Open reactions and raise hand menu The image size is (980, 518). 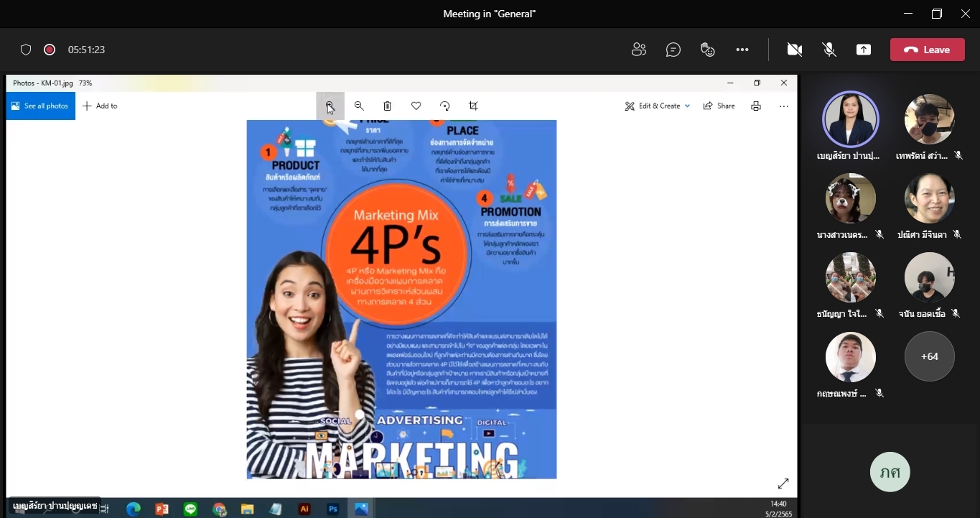point(708,50)
